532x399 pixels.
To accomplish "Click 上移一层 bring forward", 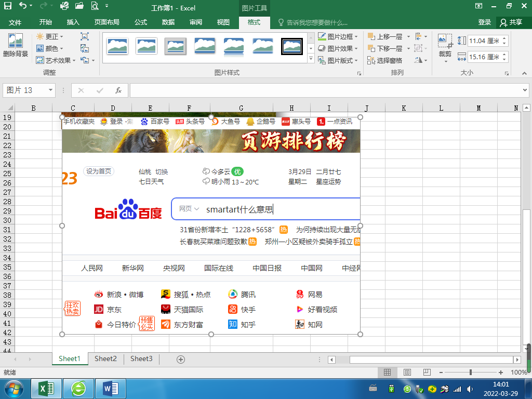I will pos(385,36).
